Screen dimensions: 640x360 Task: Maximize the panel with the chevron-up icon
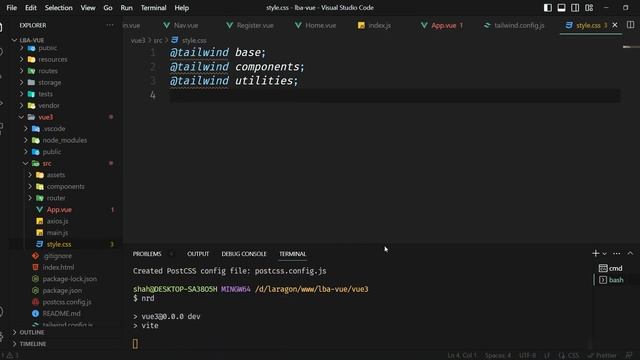(x=630, y=253)
